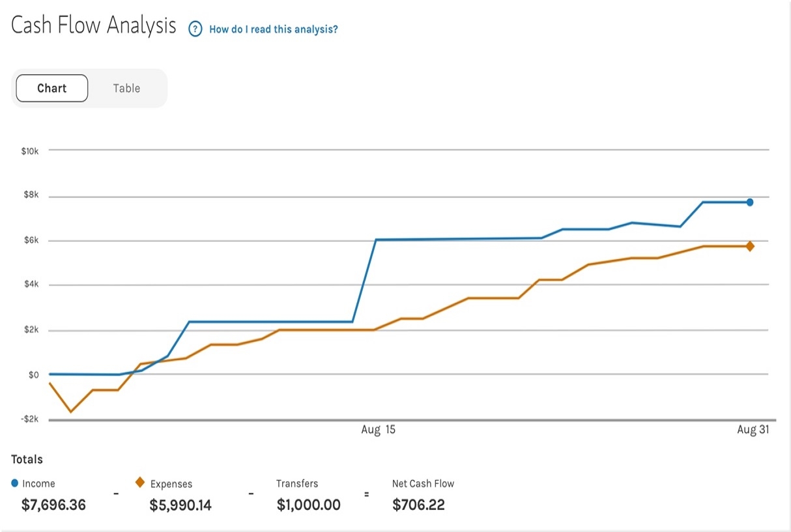Click the Cash Flow Analysis heading
Screen dimensions: 791x532
click(x=94, y=26)
